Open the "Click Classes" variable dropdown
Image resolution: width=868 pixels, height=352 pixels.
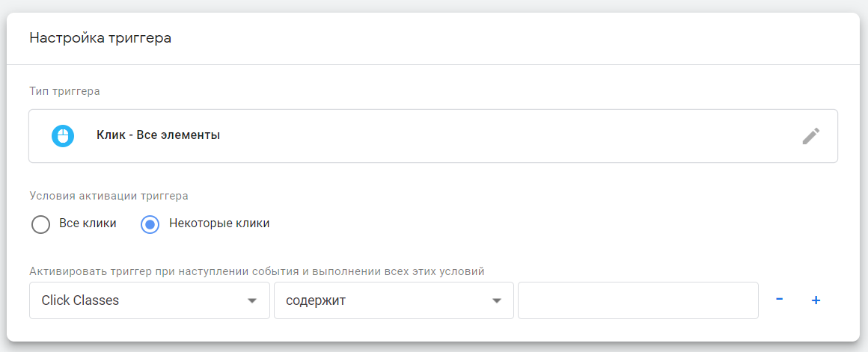(135, 300)
